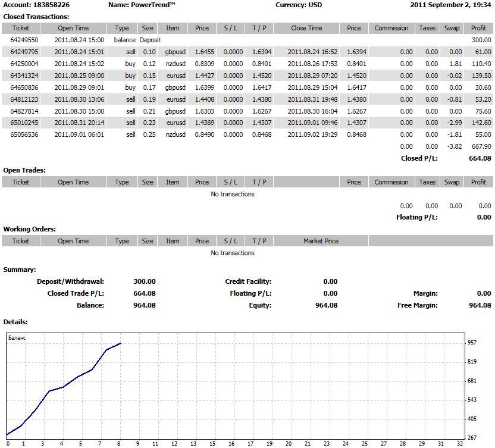This screenshot has width=495, height=448.
Task: Click close time 2011.09.02 19:29
Action: point(312,134)
